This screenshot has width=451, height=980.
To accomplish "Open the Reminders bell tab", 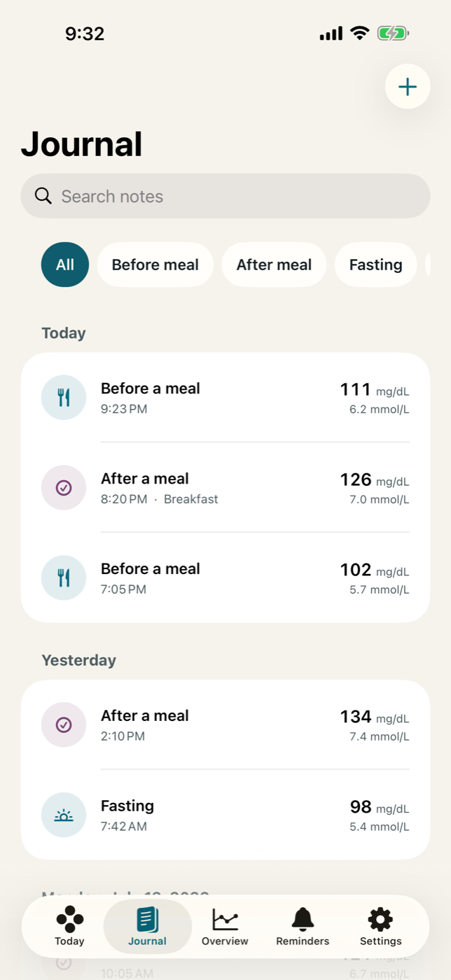I will click(x=303, y=927).
